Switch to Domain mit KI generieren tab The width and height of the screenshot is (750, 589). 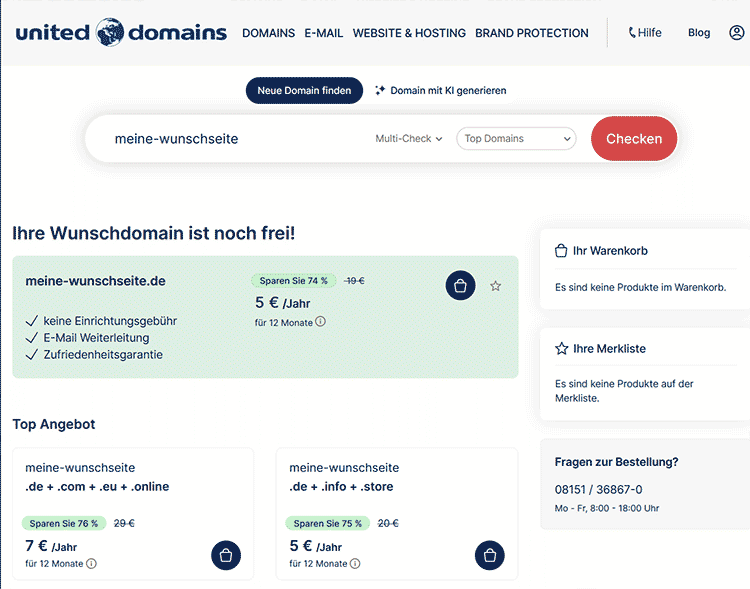441,90
